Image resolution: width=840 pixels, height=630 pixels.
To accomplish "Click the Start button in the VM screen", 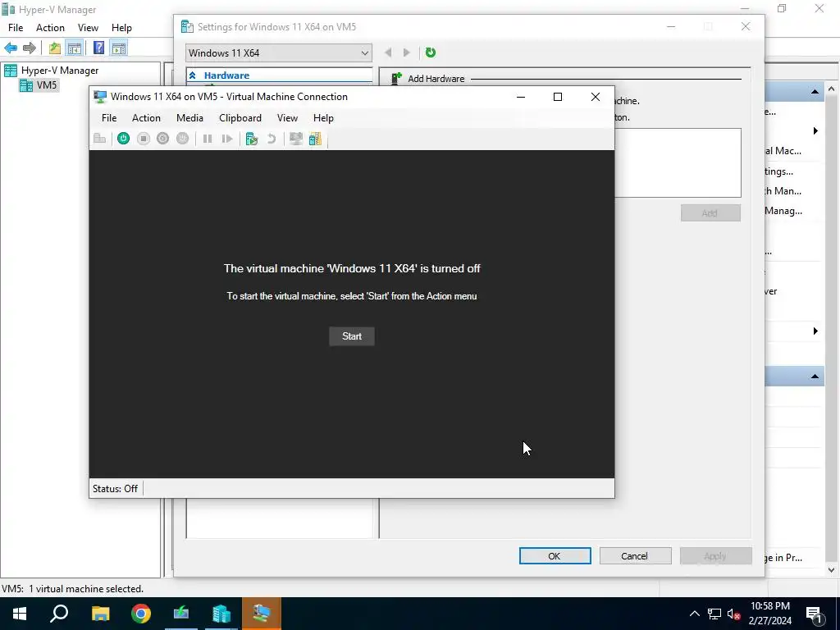I will (352, 336).
